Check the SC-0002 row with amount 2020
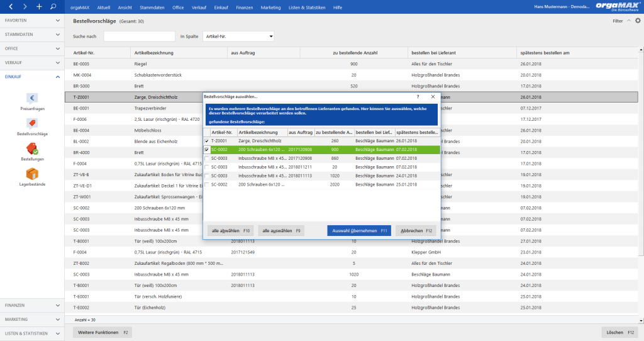 click(x=206, y=184)
